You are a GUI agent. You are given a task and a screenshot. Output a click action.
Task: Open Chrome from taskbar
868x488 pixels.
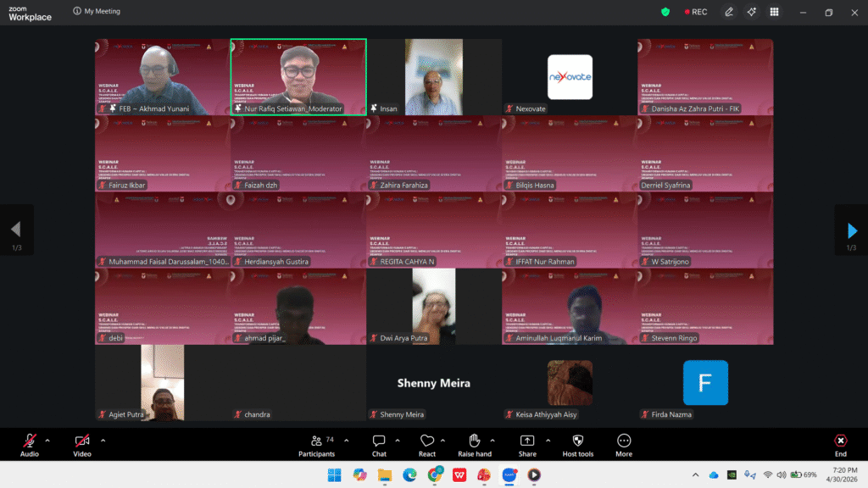coord(435,474)
